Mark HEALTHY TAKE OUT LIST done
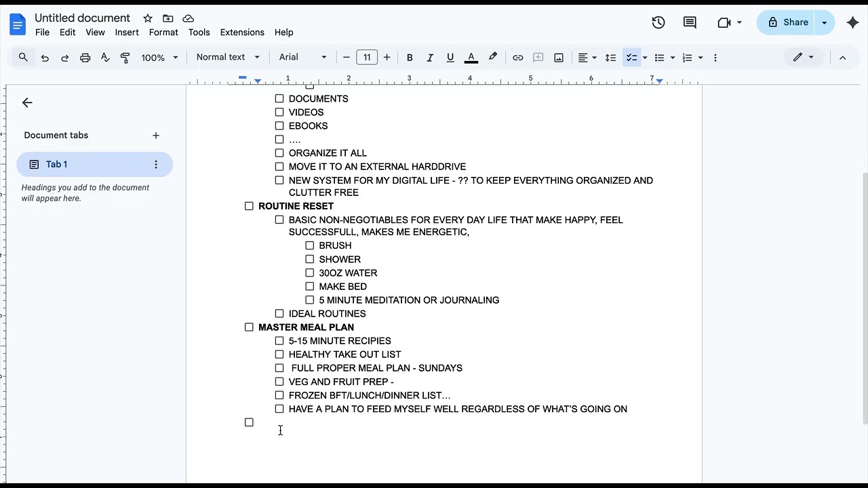This screenshot has height=488, width=868. coord(279,354)
